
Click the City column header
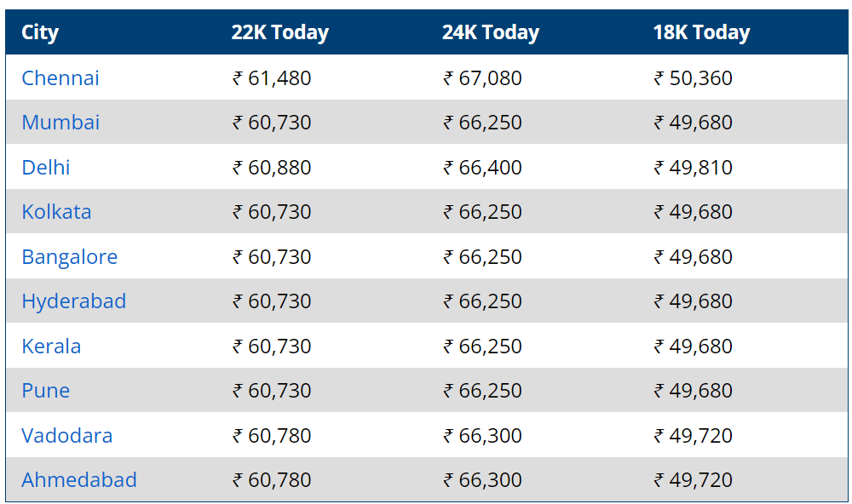pos(40,32)
